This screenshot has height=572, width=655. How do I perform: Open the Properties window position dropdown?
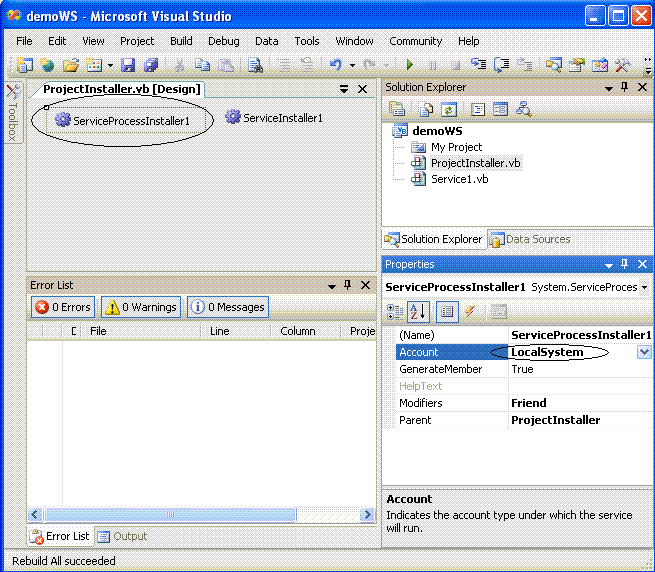(609, 265)
